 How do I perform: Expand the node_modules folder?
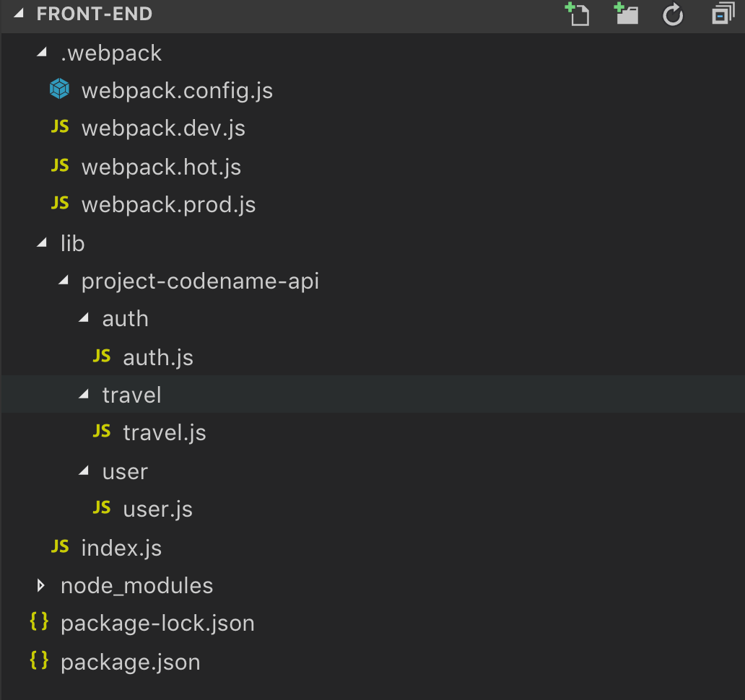click(41, 585)
